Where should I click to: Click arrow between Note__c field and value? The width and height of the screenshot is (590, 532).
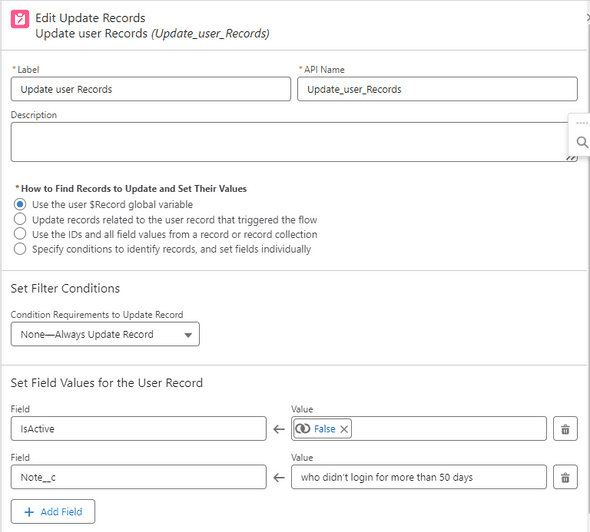click(279, 477)
